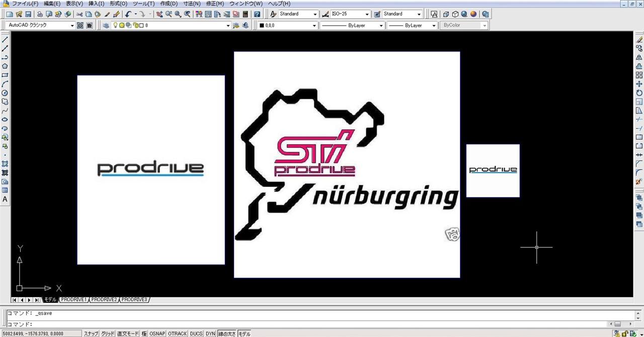Select the Array modify tool
The height and width of the screenshot is (337, 644).
[x=639, y=75]
